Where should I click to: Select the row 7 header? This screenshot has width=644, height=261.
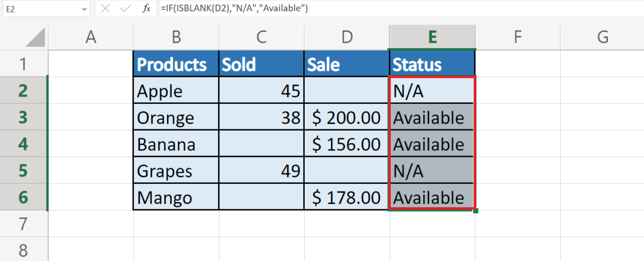tap(24, 224)
